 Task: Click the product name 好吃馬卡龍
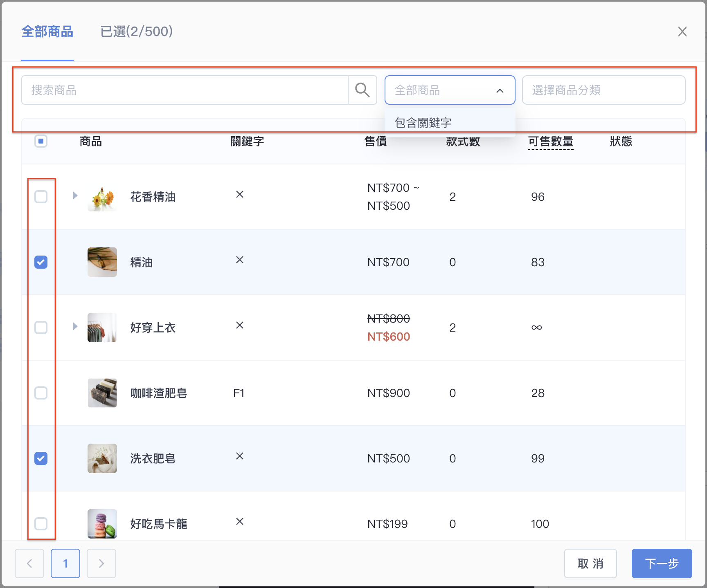tap(159, 524)
